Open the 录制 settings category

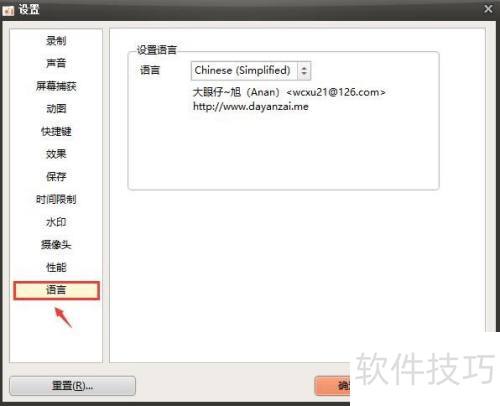click(x=56, y=41)
